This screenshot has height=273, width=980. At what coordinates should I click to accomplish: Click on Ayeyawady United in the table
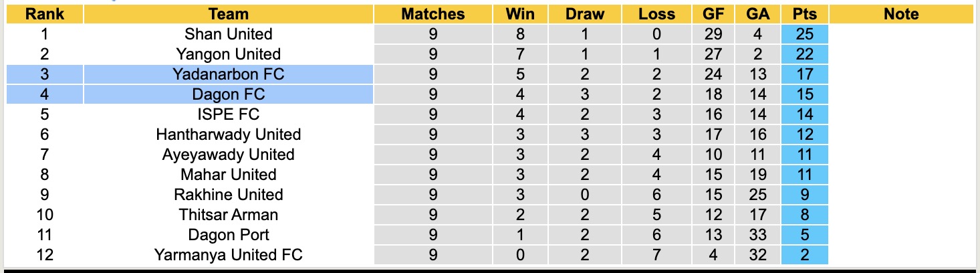(228, 155)
